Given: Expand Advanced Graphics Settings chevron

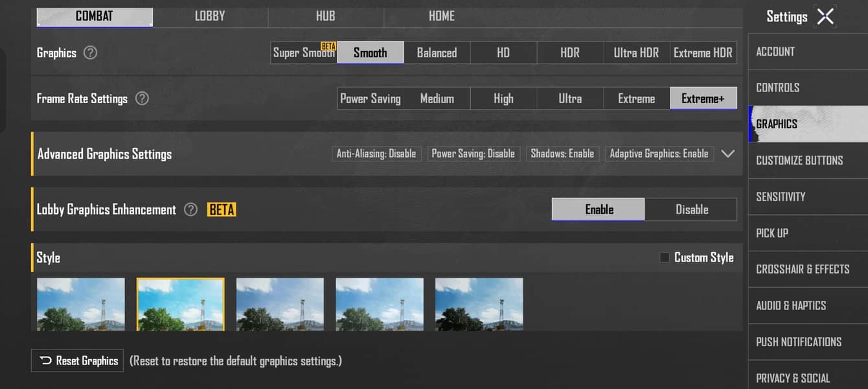Looking at the screenshot, I should (728, 154).
